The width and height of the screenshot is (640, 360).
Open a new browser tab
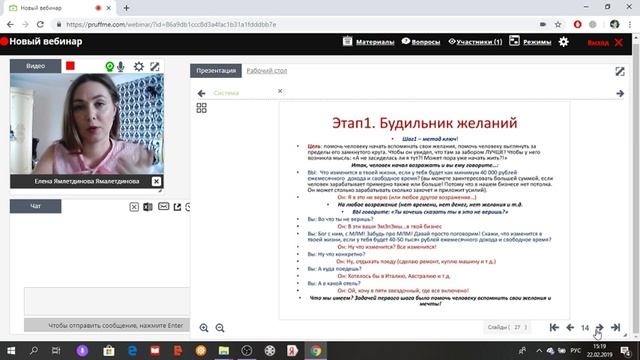click(x=126, y=8)
